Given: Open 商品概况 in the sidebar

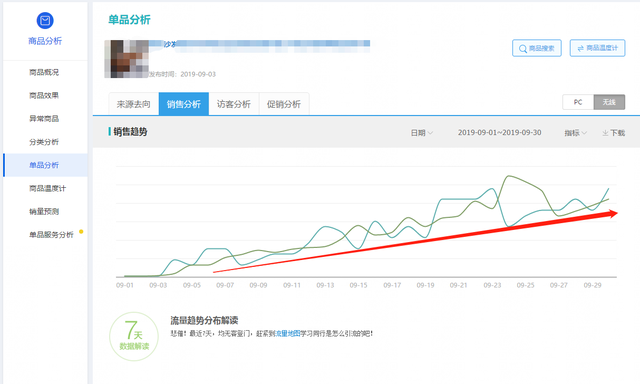Looking at the screenshot, I should tap(44, 72).
